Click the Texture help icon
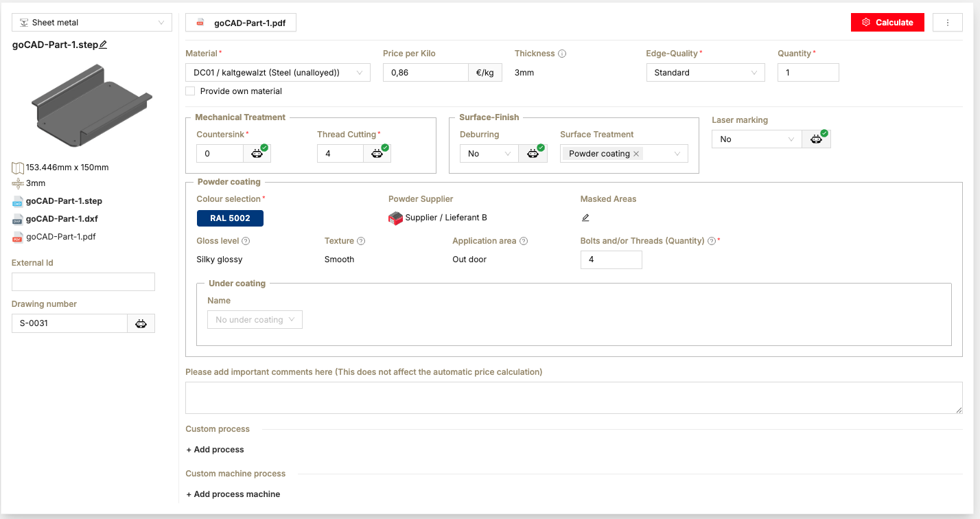The image size is (980, 519). (361, 241)
